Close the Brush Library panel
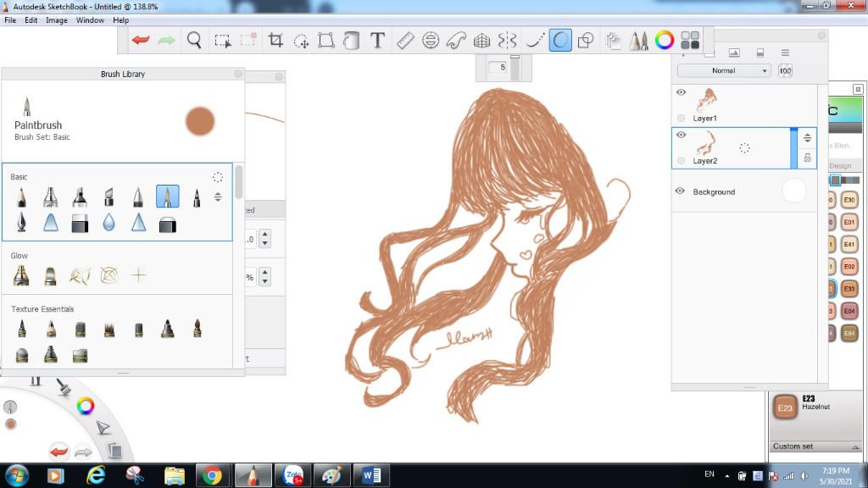 [x=238, y=74]
